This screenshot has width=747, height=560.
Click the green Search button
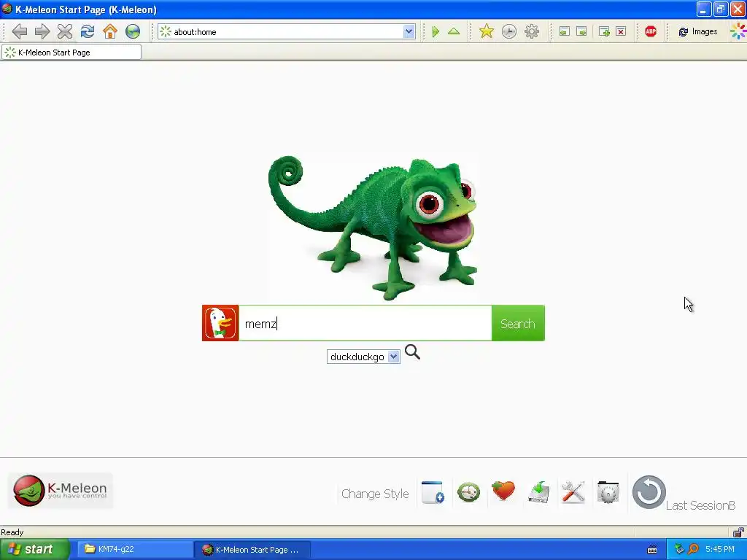[x=518, y=323]
